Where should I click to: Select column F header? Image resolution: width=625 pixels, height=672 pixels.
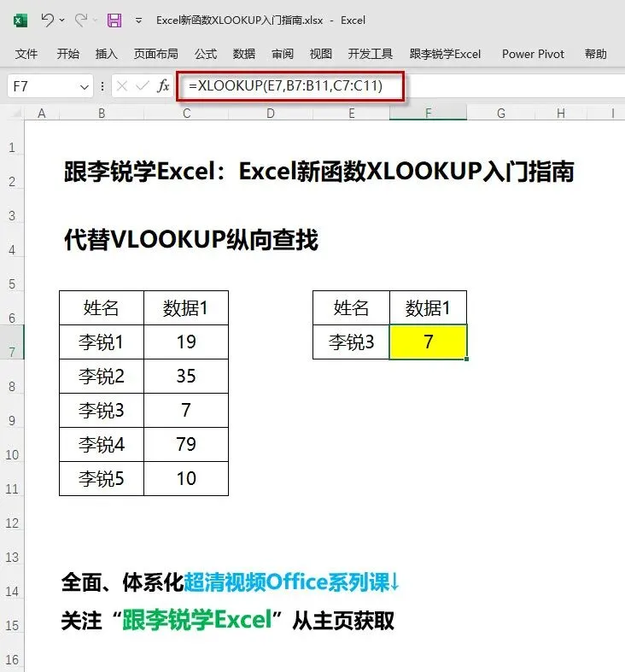[x=428, y=114]
